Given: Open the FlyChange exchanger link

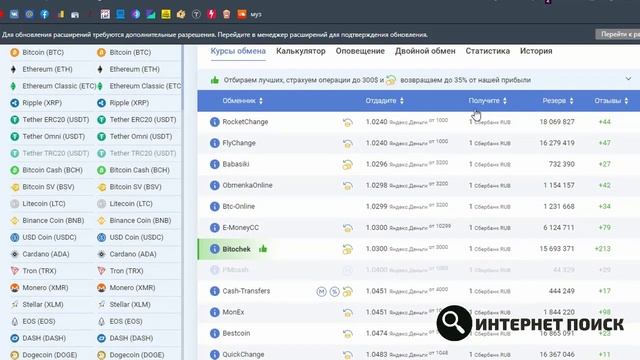Looking at the screenshot, I should pos(239,143).
